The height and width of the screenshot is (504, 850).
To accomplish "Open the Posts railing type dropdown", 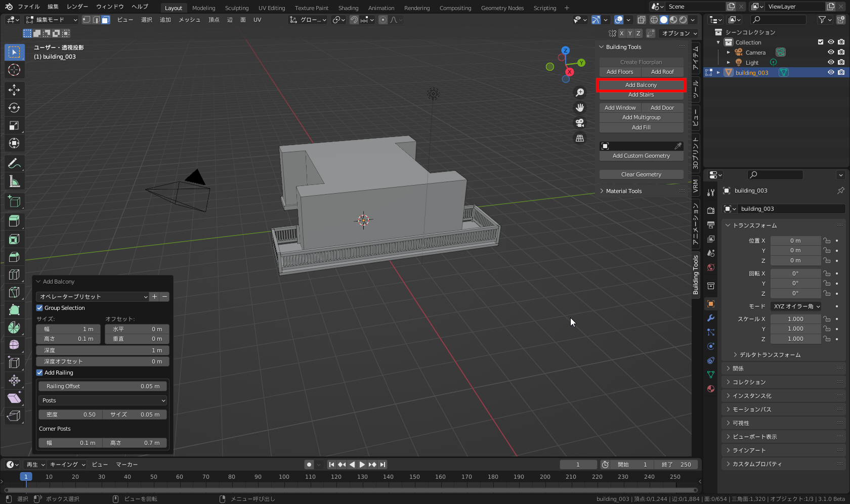I will tap(103, 400).
